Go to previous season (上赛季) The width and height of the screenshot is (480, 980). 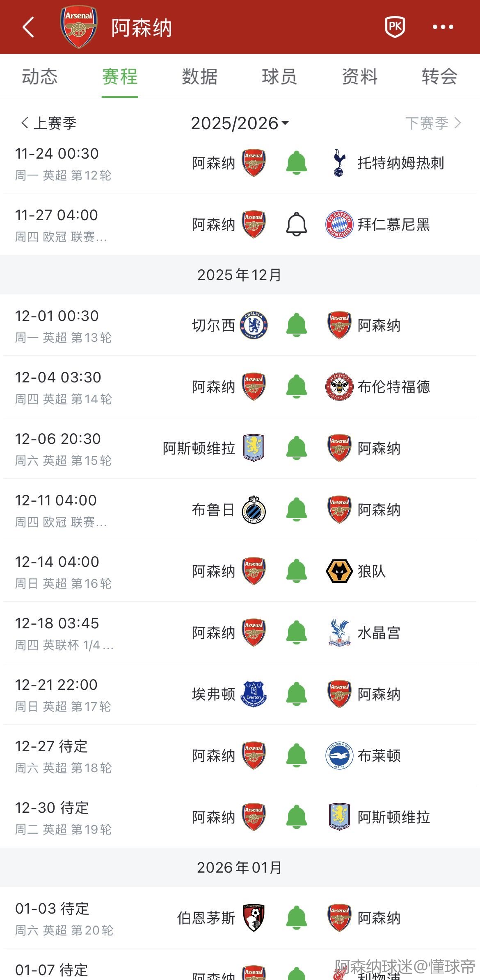pos(49,123)
